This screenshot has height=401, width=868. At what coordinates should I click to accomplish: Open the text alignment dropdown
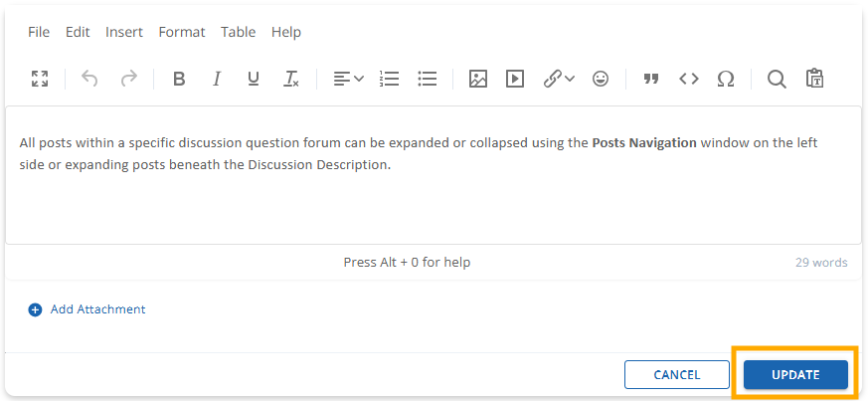coord(348,79)
